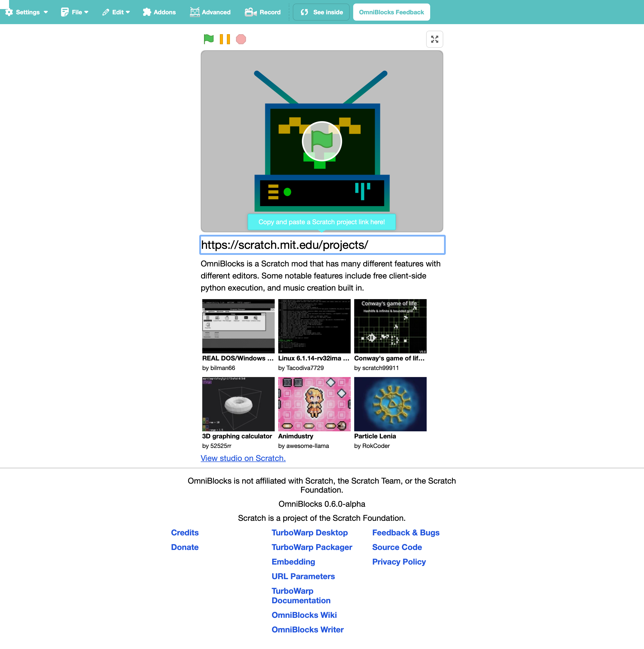This screenshot has width=644, height=649.
Task: Open the Particle Lenia project thumbnail
Action: [390, 404]
